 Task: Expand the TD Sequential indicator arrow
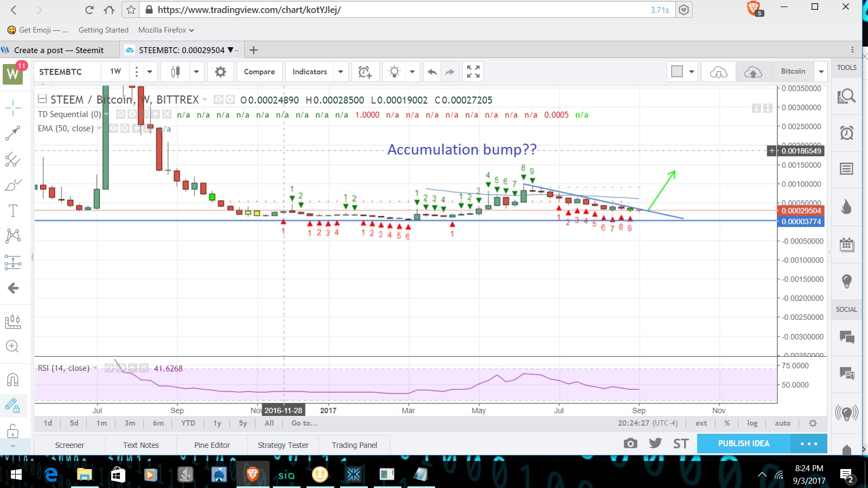coord(106,114)
